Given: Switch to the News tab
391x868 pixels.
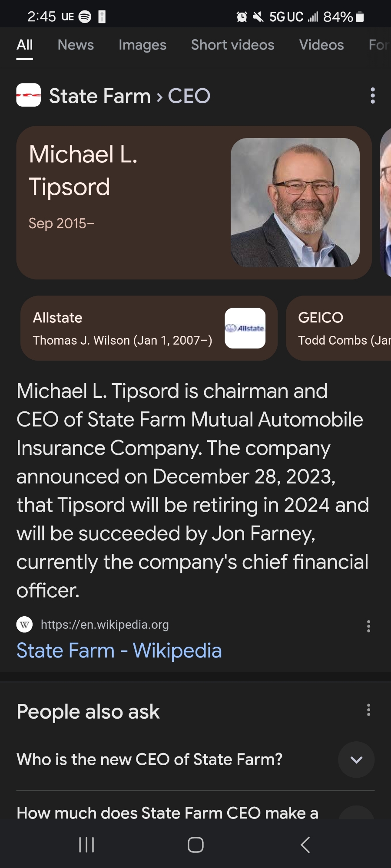Looking at the screenshot, I should [76, 45].
